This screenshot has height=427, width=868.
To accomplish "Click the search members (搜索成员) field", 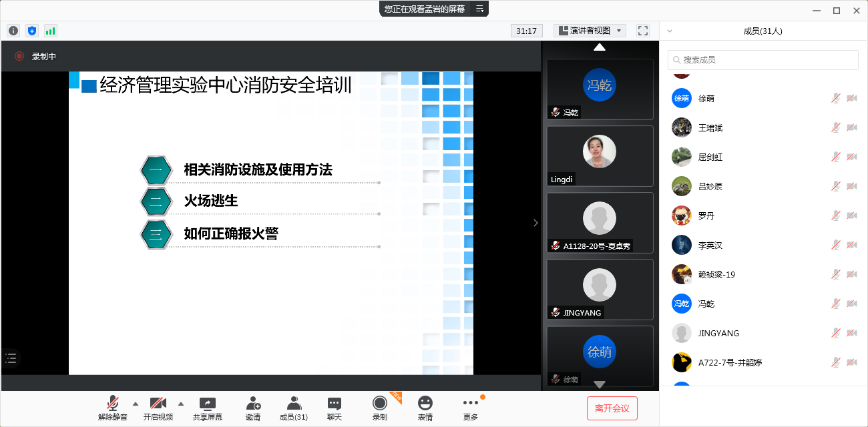I will (763, 59).
